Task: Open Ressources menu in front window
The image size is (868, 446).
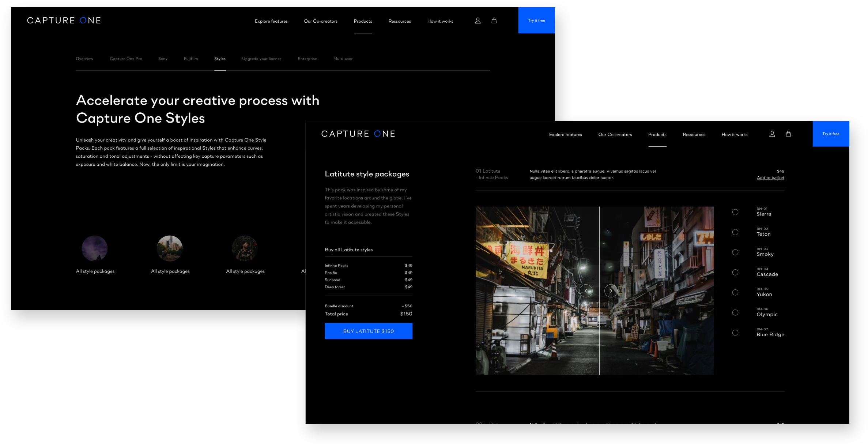Action: pyautogui.click(x=694, y=135)
